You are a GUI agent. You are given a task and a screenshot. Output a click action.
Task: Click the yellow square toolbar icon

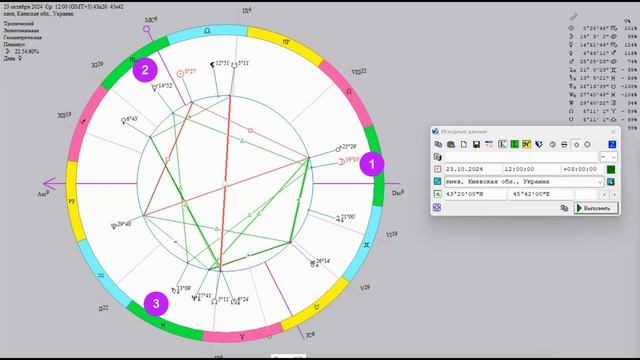pyautogui.click(x=527, y=144)
